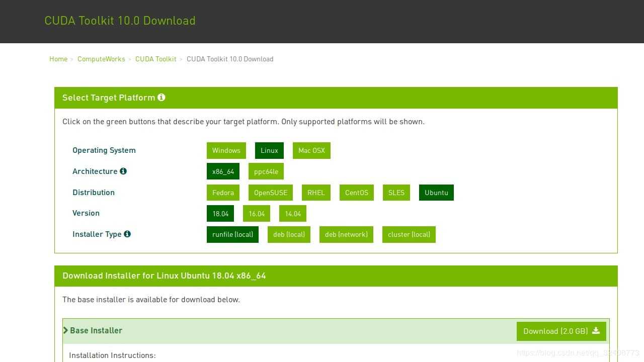Viewport: 644px width, 362px height.
Task: Pick CentOS distribution
Action: pyautogui.click(x=357, y=193)
